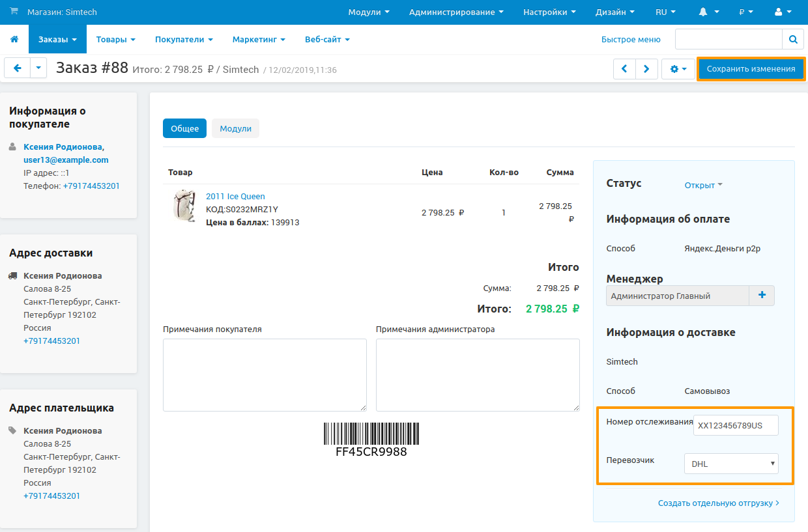The image size is (808, 532).
Task: Open the gear settings menu
Action: pyautogui.click(x=678, y=69)
